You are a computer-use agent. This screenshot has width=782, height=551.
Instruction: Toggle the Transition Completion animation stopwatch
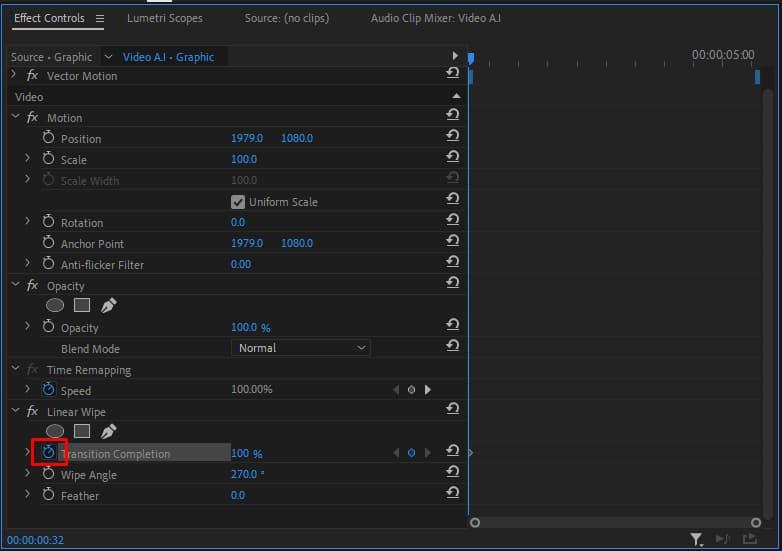48,453
